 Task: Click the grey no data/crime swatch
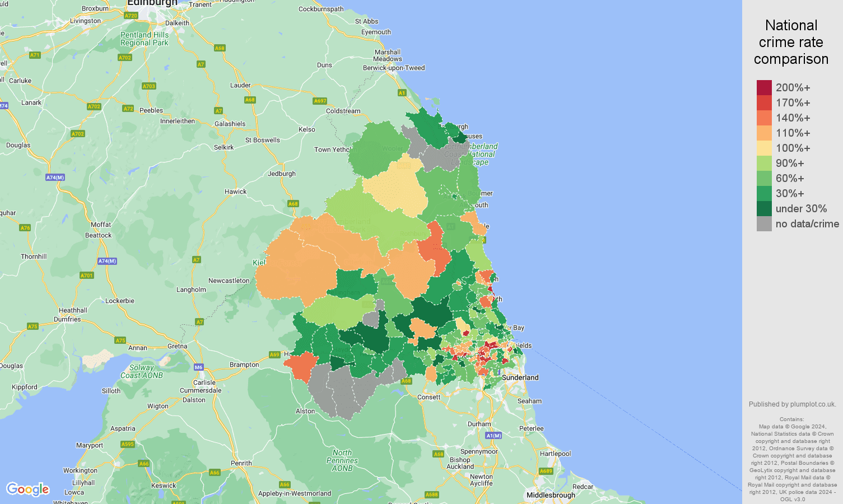(x=764, y=224)
